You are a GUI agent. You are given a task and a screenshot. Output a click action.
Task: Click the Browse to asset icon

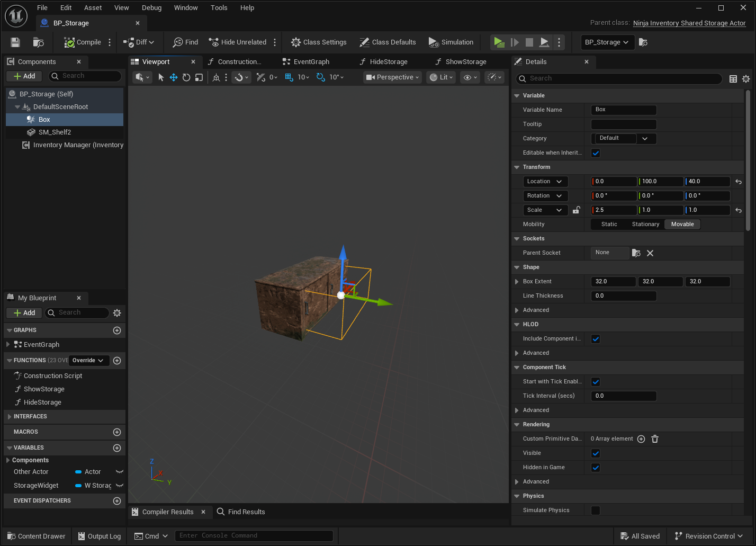38,42
